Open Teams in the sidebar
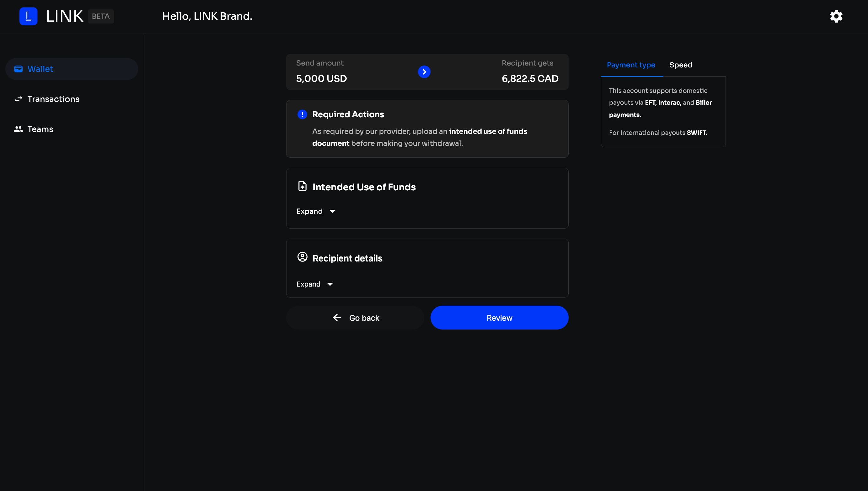868x491 pixels. click(x=40, y=129)
